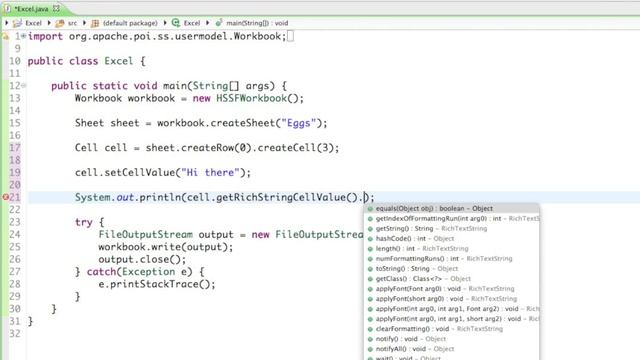The image size is (640, 360).
Task: Select the Excel.java editor tab
Action: coord(31,8)
